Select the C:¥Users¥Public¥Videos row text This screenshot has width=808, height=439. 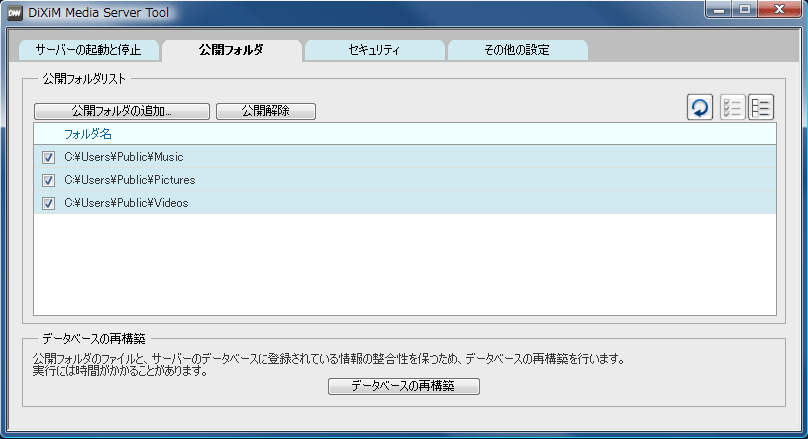click(x=126, y=203)
